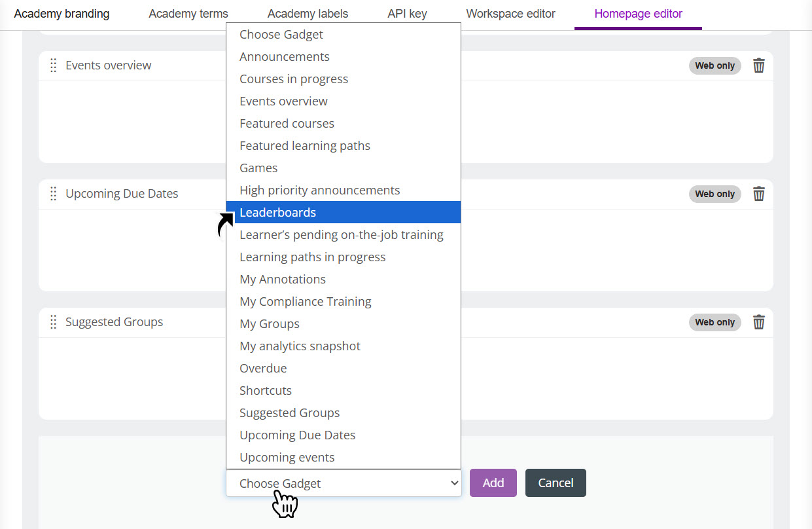Delete the Upcoming Due Dates gadget
Image resolution: width=812 pixels, height=529 pixels.
tap(759, 194)
